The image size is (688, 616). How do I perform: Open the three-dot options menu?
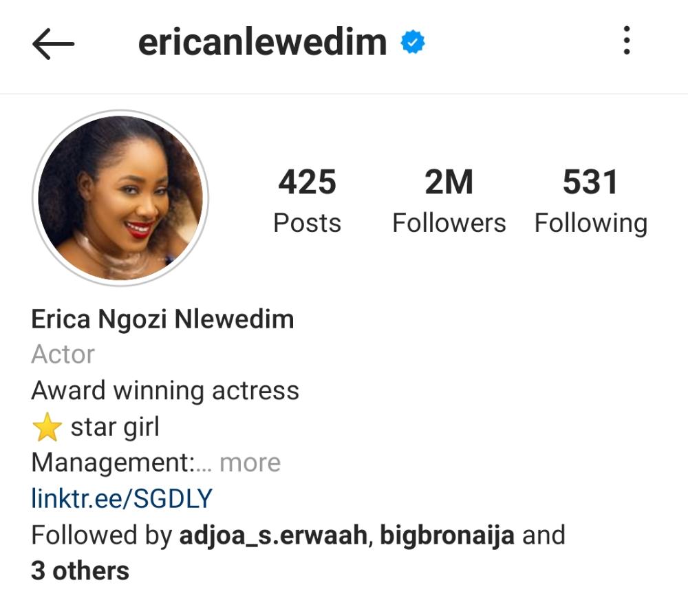pyautogui.click(x=627, y=41)
